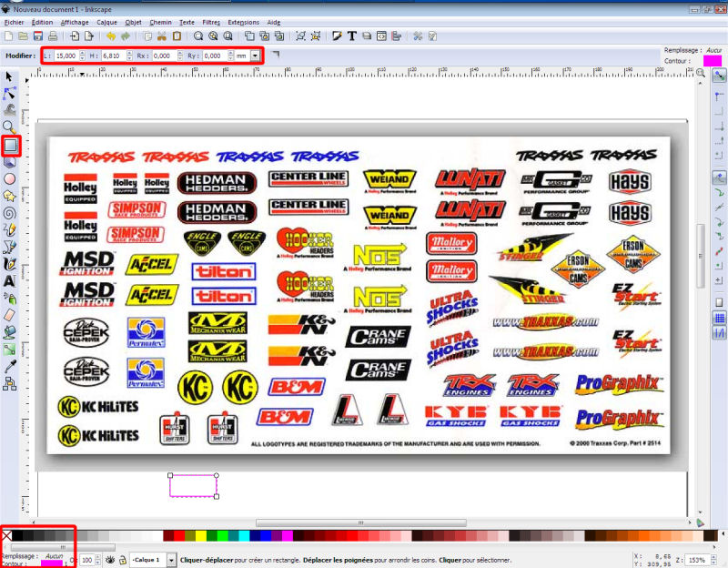Redo the last undone action
This screenshot has height=568, width=728.
click(126, 35)
